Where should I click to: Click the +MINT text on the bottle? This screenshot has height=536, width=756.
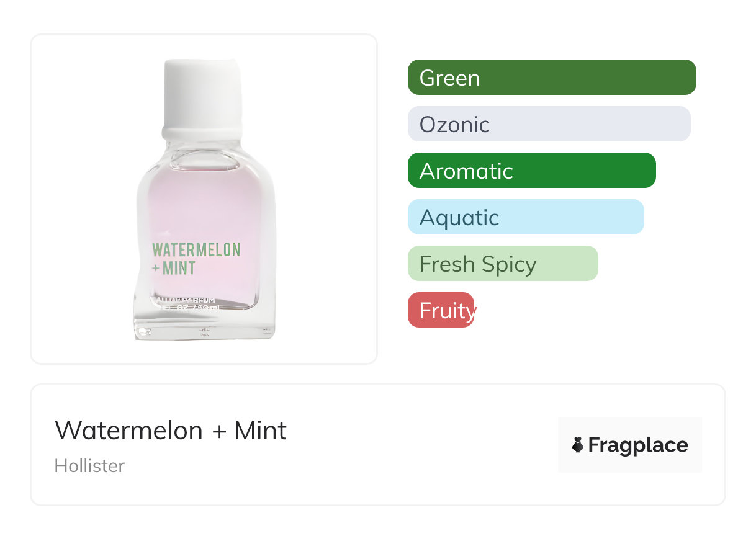tap(174, 268)
